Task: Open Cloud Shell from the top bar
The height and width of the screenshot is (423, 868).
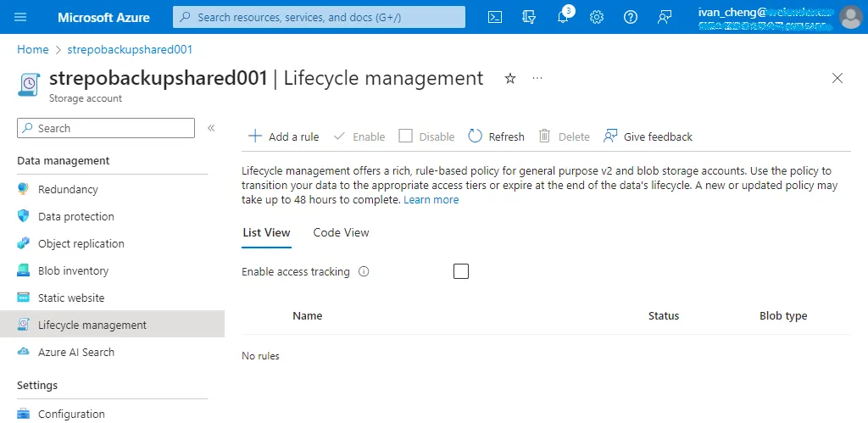Action: point(495,17)
